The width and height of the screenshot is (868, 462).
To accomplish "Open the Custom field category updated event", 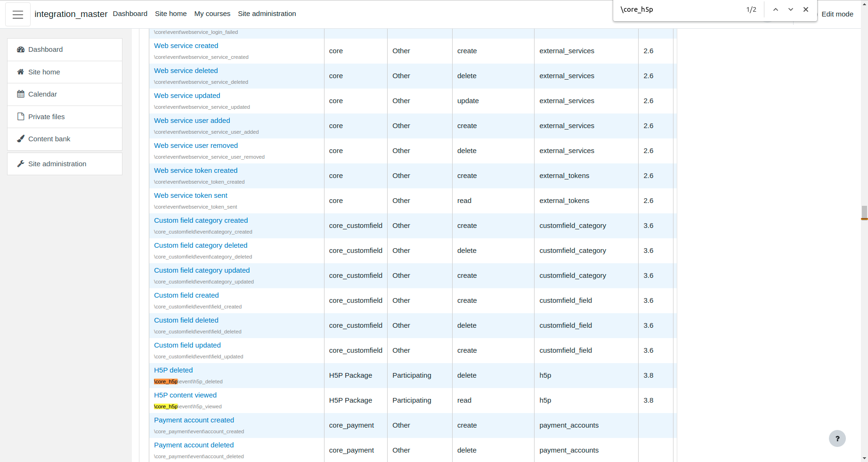I will (x=202, y=270).
